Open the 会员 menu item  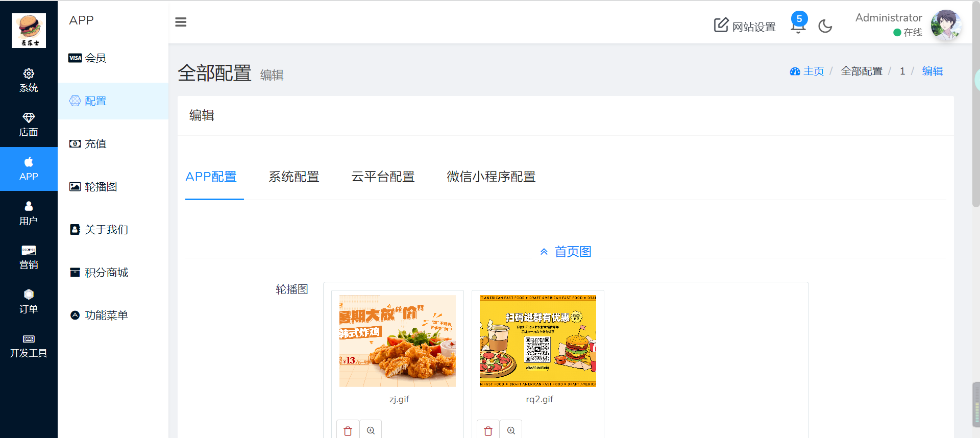click(x=113, y=58)
